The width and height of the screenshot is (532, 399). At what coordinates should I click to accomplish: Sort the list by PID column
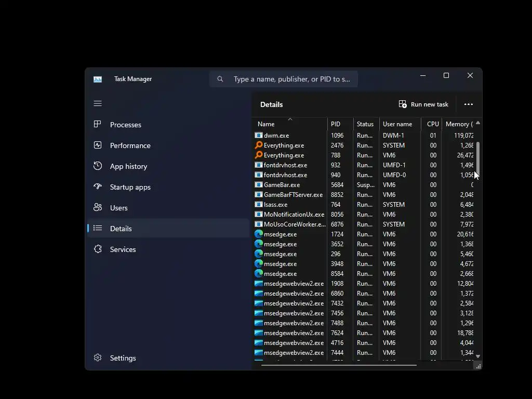340,124
